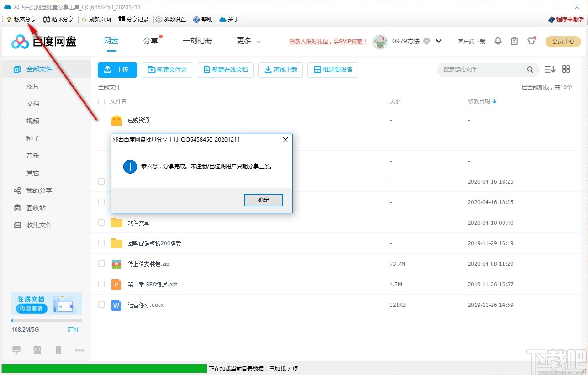
Task: Click 关于 in the toolbar
Action: [x=229, y=20]
